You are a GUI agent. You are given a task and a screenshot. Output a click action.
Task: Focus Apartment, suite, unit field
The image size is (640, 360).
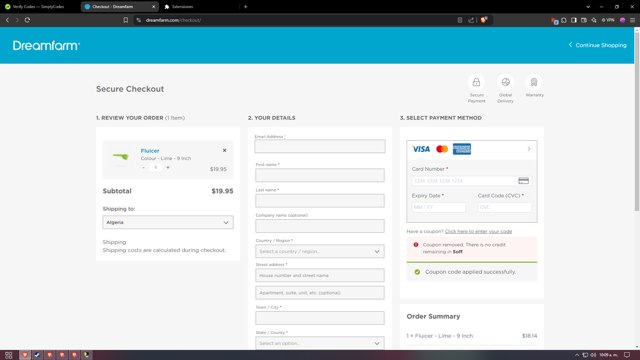[x=320, y=293]
